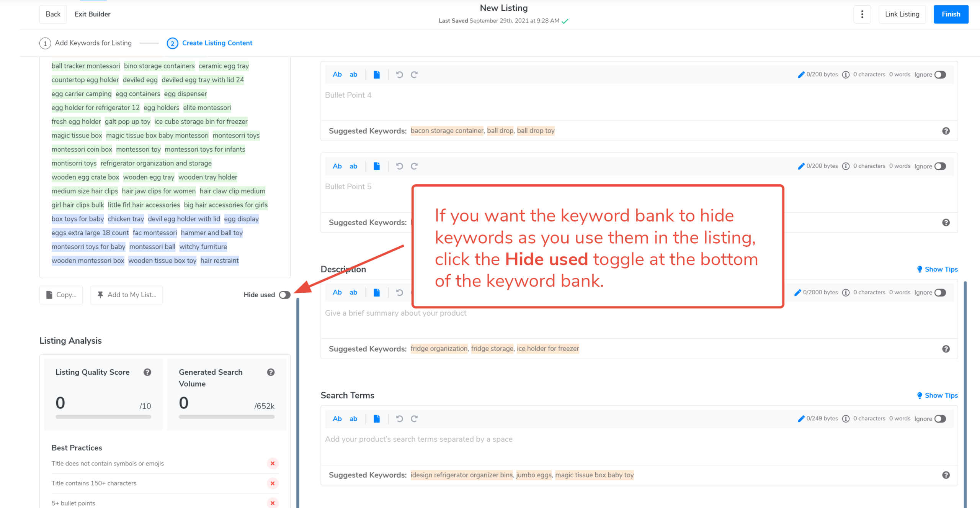Click capitalize 'Ab' icon in Bullet Point 4
The width and height of the screenshot is (980, 508).
(337, 75)
